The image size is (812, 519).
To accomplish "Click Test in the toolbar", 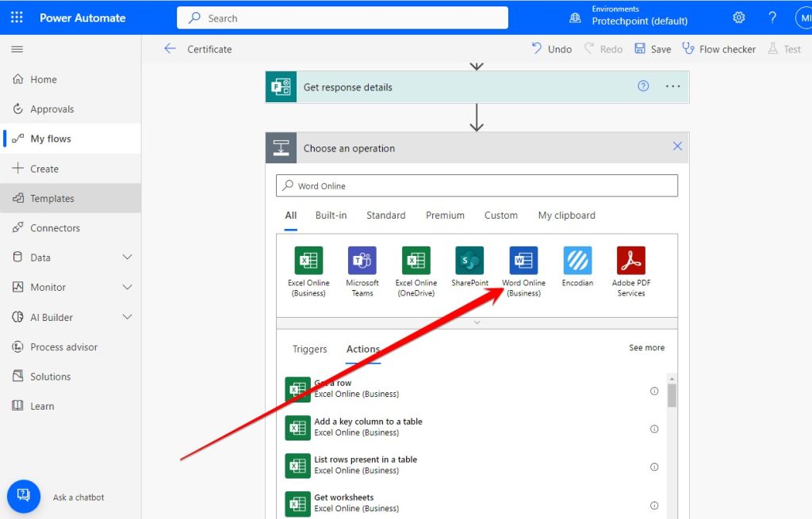I will tap(784, 49).
